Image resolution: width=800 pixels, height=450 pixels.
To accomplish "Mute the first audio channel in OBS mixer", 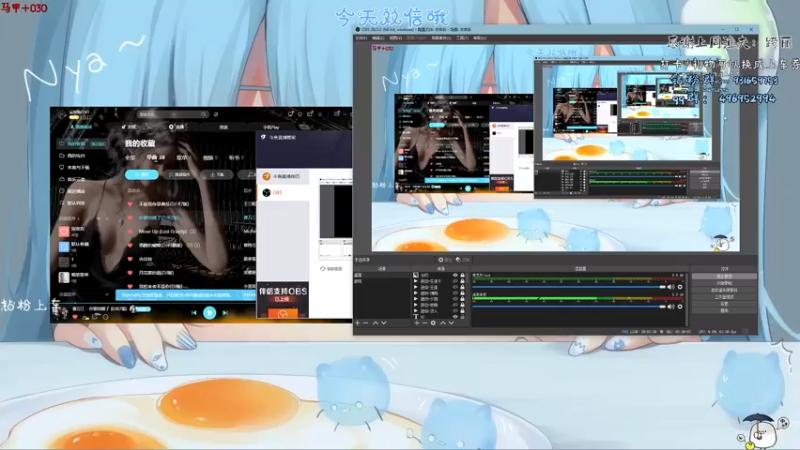I will 671,287.
